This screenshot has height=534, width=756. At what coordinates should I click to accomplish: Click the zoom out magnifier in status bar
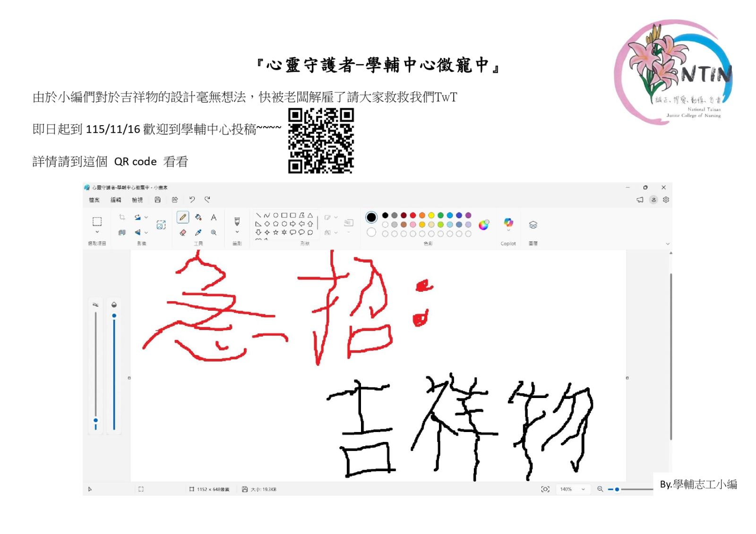pyautogui.click(x=600, y=489)
